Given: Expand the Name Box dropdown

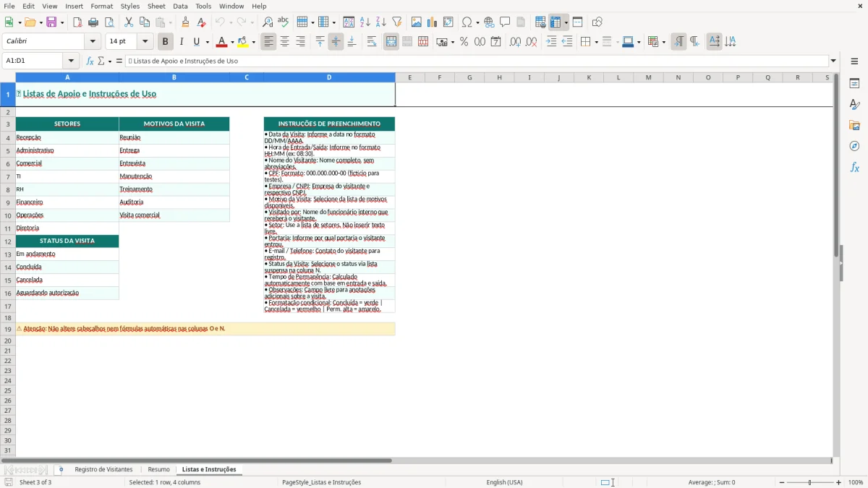Looking at the screenshot, I should point(71,61).
